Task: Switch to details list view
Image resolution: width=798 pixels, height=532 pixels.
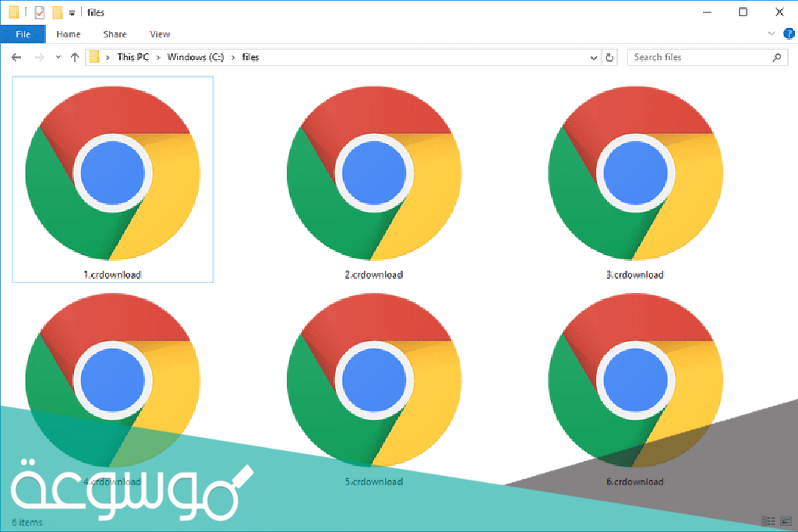Action: point(768,521)
